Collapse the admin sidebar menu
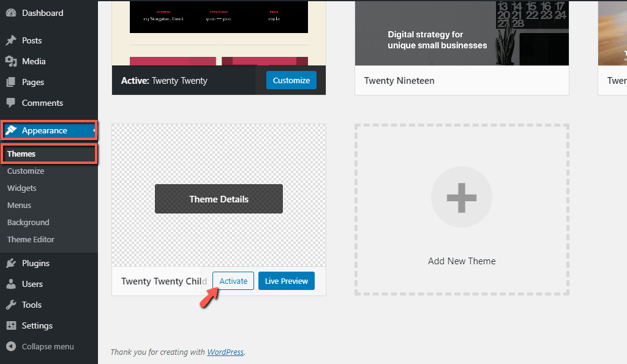The image size is (627, 364). 48,346
